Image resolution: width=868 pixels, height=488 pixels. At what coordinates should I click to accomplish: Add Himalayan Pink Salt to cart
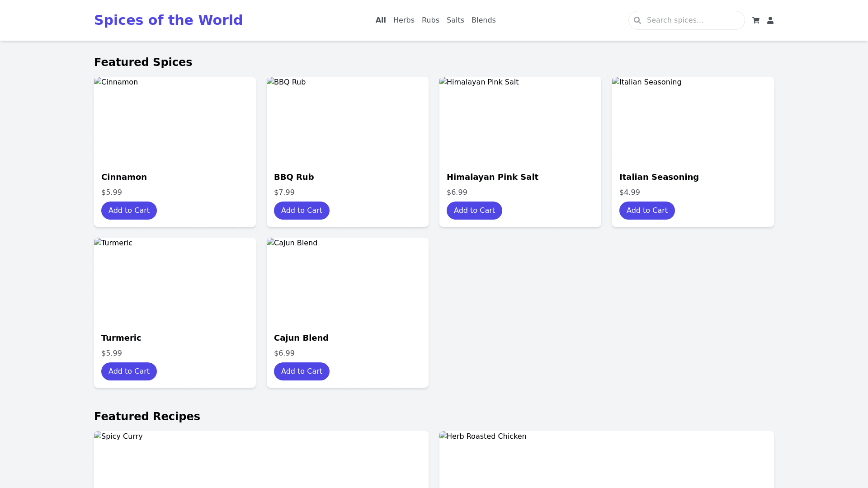coord(474,211)
